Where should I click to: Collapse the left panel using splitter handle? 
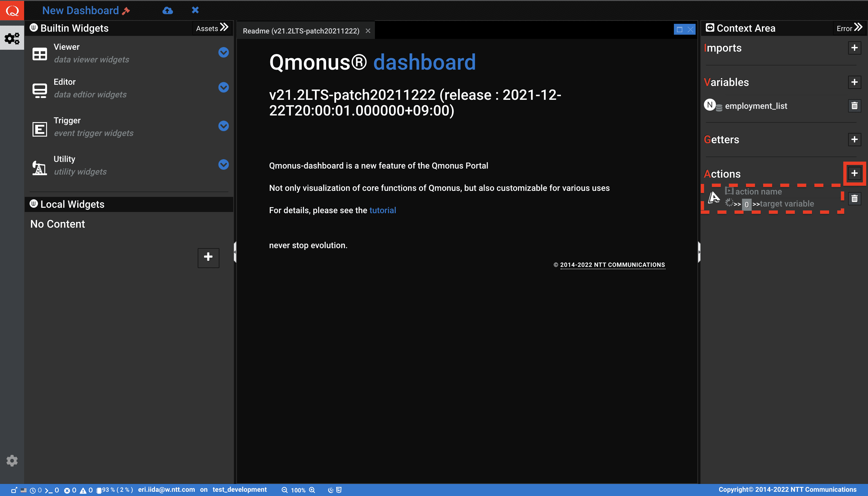coord(235,252)
